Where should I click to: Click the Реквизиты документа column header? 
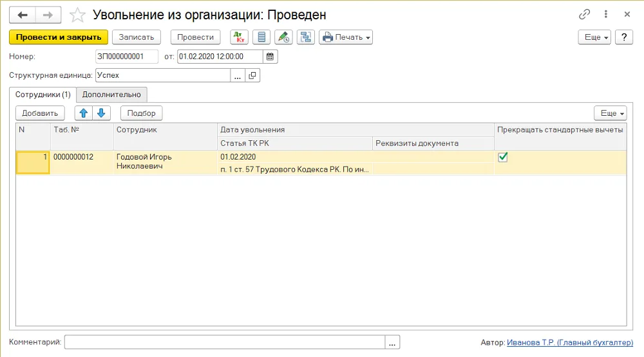(433, 143)
